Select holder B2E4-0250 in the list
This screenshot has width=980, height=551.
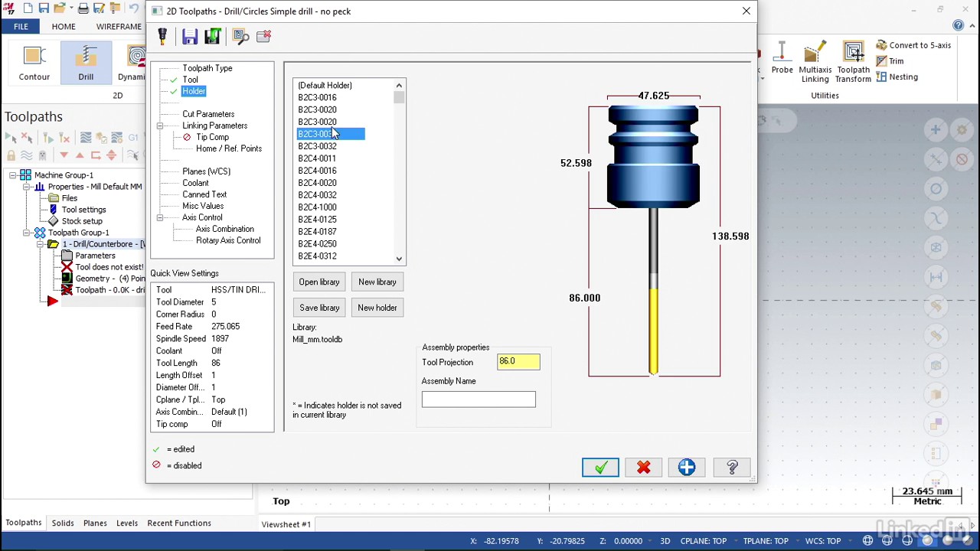(x=317, y=244)
